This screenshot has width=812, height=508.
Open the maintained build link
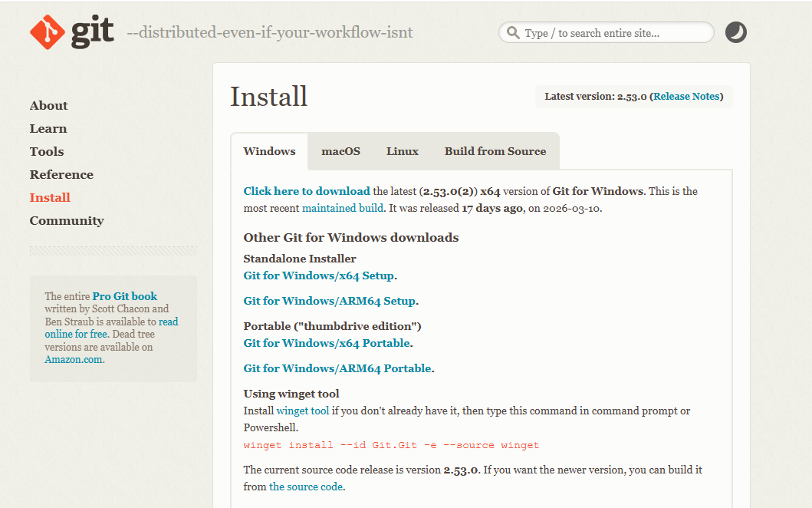tap(343, 209)
